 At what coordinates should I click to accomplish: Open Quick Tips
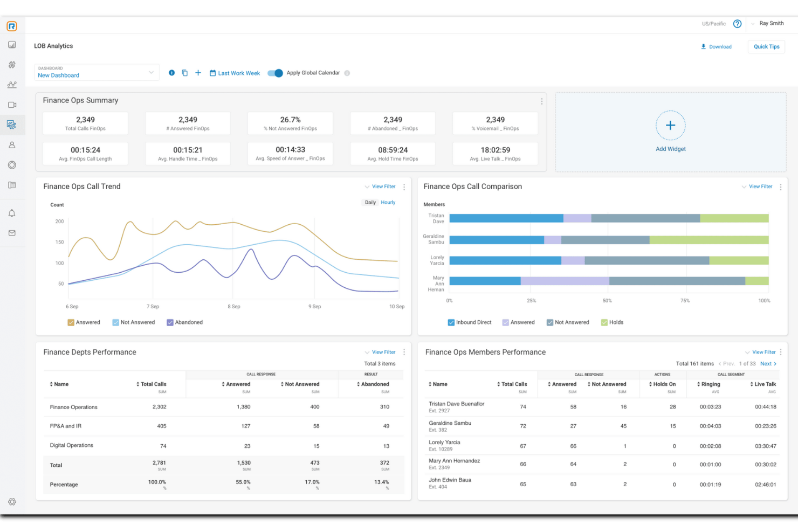pos(766,46)
